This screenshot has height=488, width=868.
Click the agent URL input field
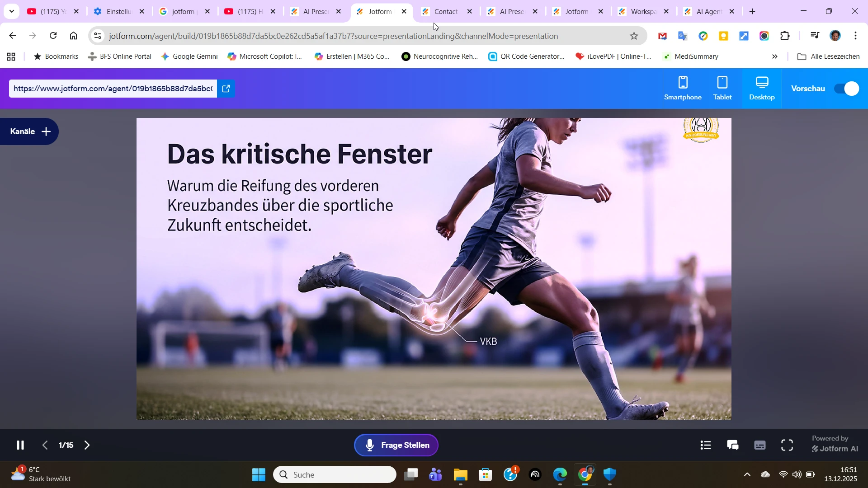pyautogui.click(x=112, y=89)
